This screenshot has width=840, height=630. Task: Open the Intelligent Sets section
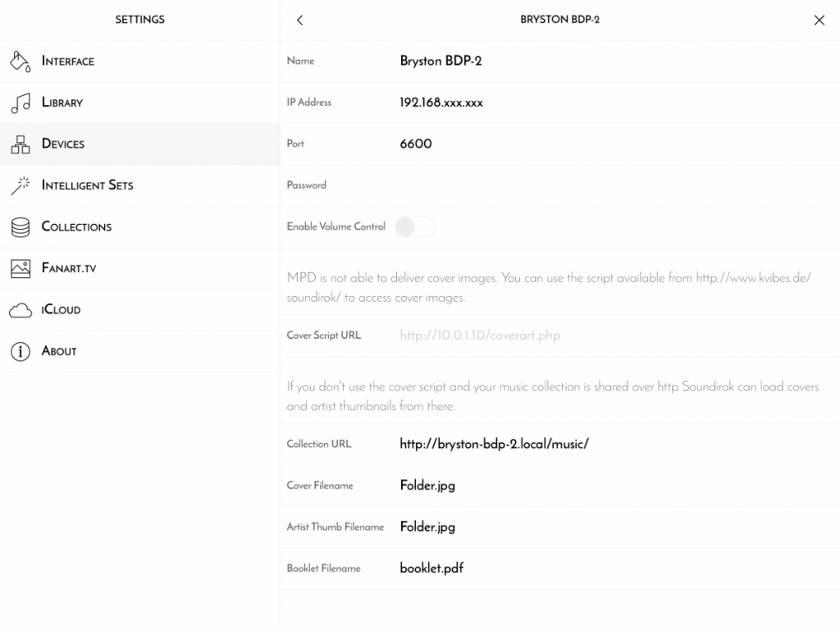[x=139, y=185]
